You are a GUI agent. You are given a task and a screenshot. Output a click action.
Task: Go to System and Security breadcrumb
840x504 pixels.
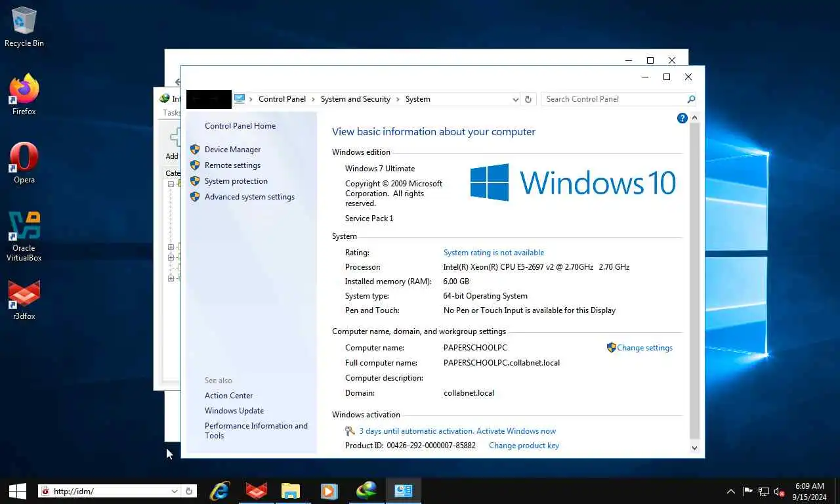point(356,99)
